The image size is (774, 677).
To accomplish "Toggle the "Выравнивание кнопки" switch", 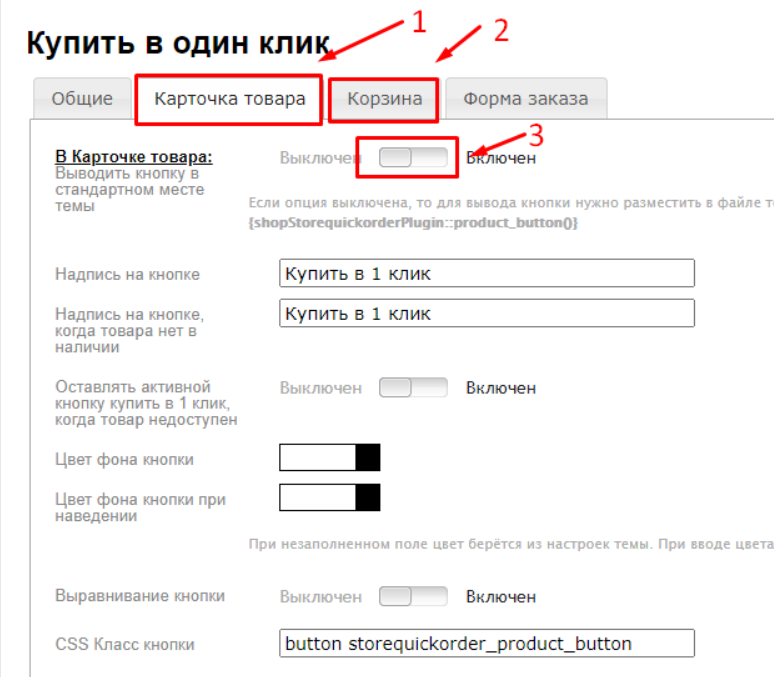I will click(x=413, y=597).
